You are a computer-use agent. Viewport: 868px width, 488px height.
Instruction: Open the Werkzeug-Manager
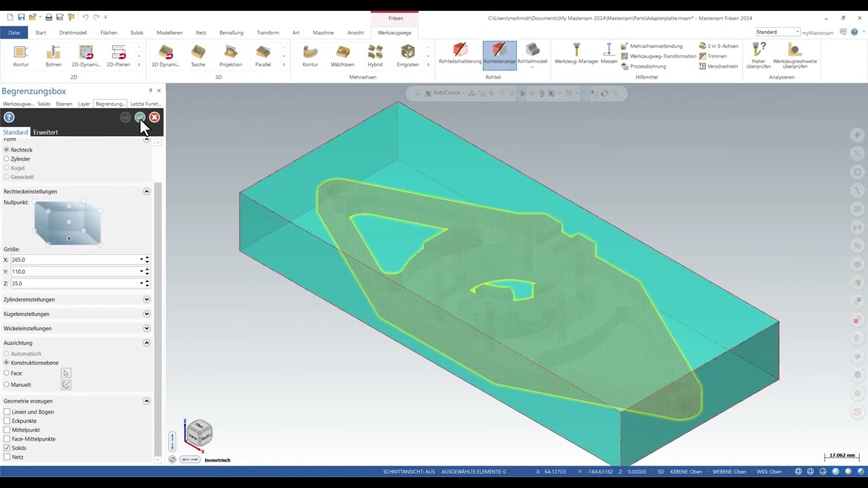[576, 54]
